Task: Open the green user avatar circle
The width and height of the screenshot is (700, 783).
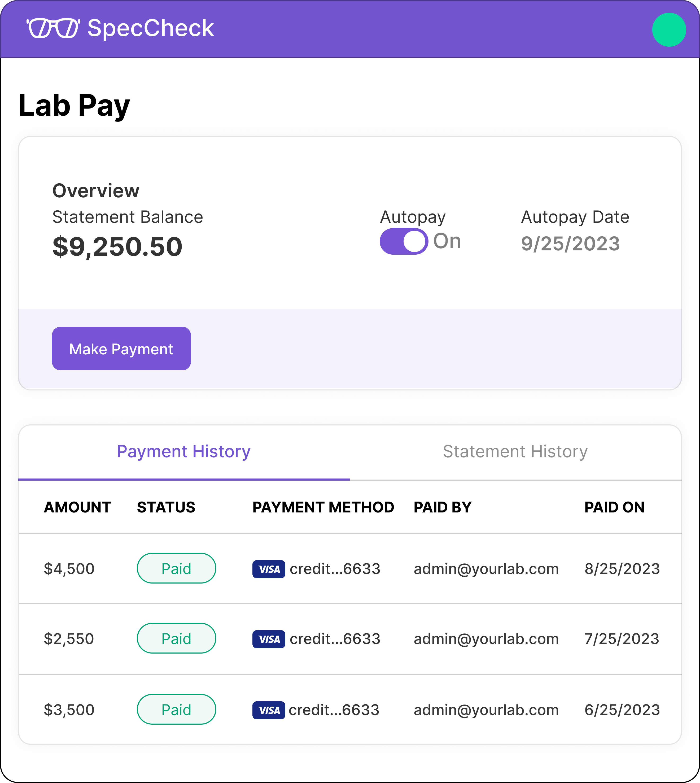Action: [669, 30]
